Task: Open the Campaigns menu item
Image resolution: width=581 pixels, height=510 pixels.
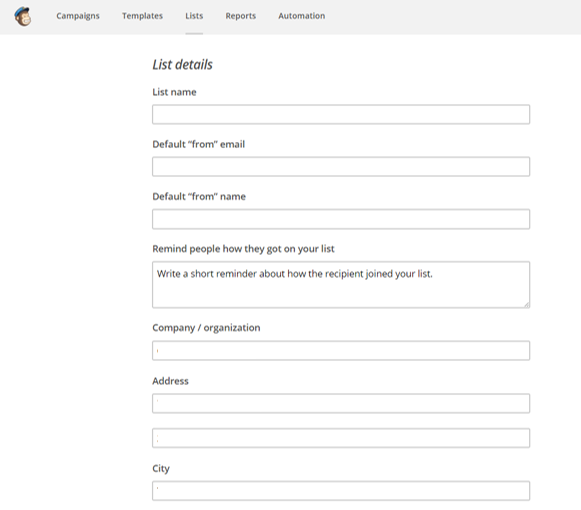Action: click(78, 16)
